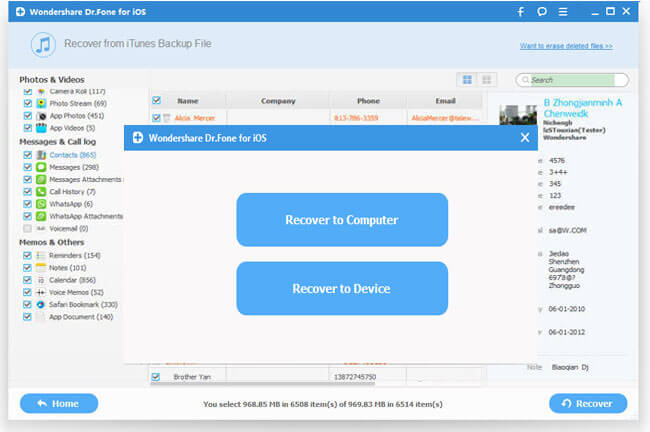Click Recover to Computer button

coord(342,220)
